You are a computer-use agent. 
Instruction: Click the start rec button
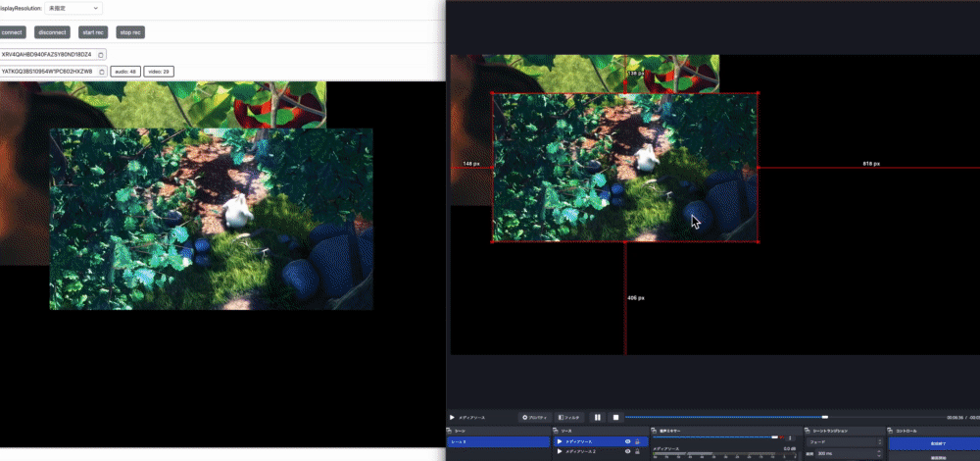pyautogui.click(x=93, y=32)
